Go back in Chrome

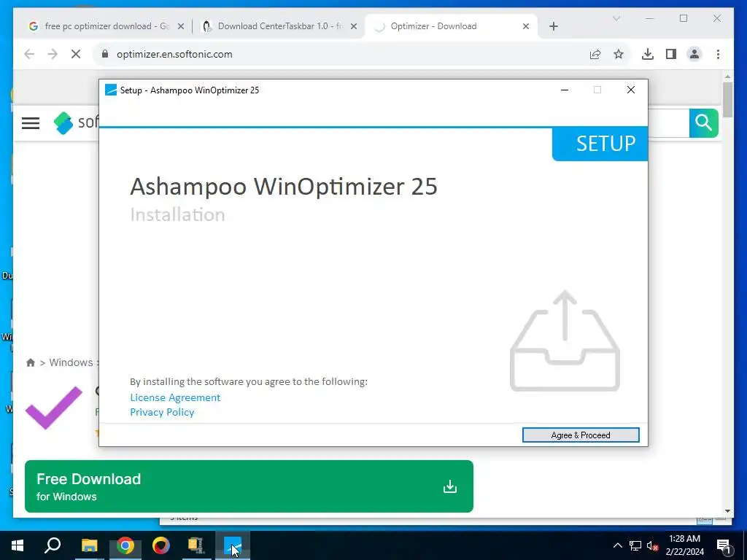coord(29,54)
